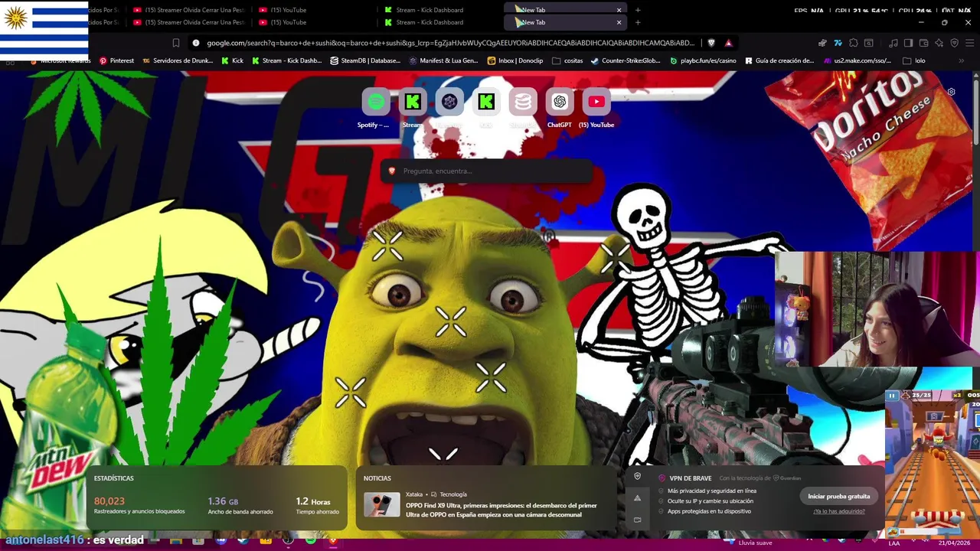Open the 'Guía de creación de...' bookmark

[x=779, y=60]
